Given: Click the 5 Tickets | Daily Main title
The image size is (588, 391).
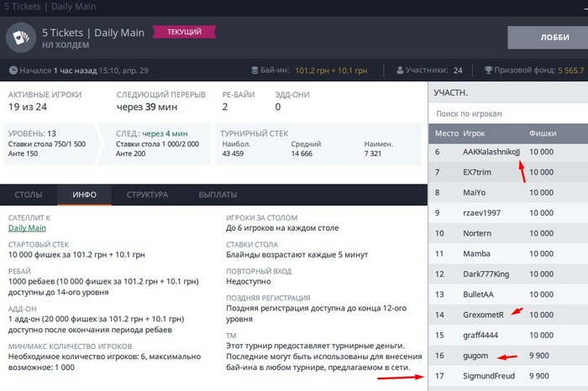Looking at the screenshot, I should click(x=93, y=33).
